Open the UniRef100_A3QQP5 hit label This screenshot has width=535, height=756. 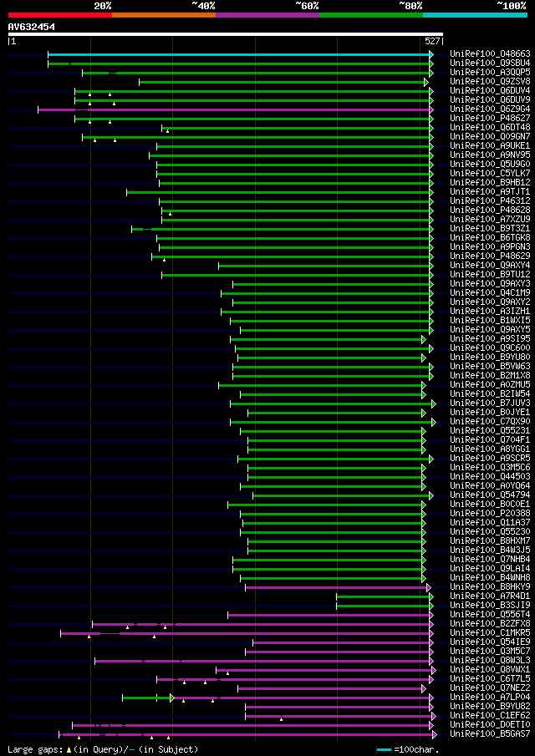[x=490, y=73]
